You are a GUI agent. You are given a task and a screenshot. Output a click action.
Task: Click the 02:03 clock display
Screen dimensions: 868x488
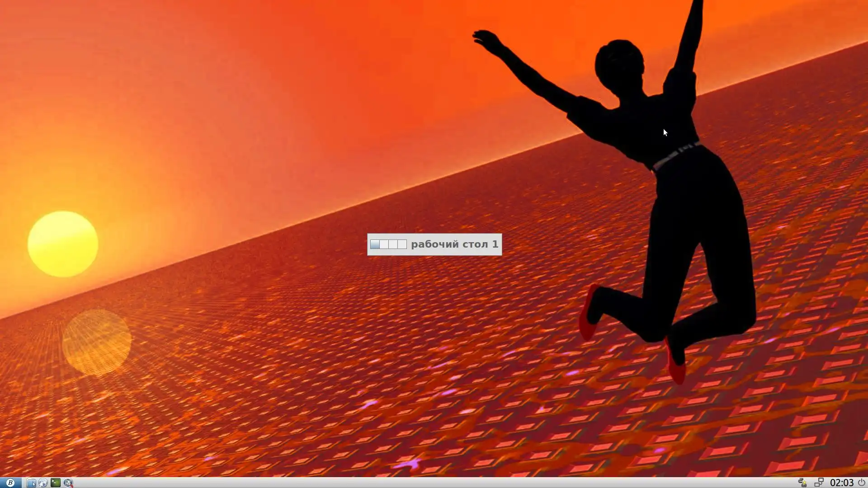click(841, 483)
